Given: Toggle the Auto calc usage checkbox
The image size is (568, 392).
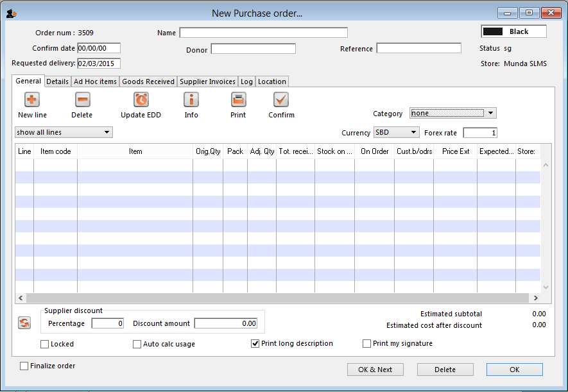Looking at the screenshot, I should point(137,344).
